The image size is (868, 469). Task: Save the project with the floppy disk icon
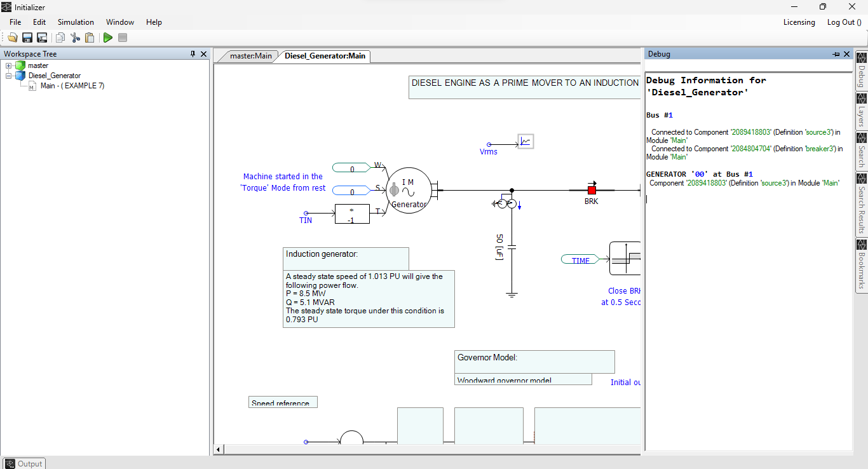[27, 37]
